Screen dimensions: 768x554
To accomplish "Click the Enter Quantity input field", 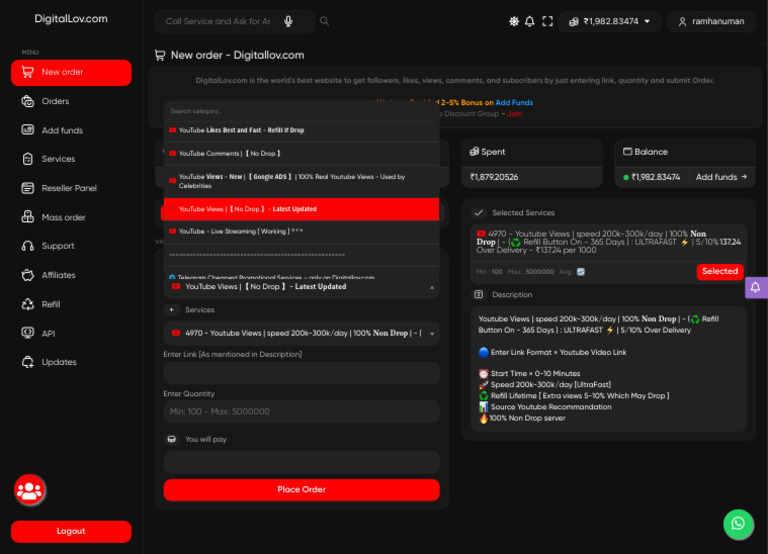I will click(x=301, y=412).
